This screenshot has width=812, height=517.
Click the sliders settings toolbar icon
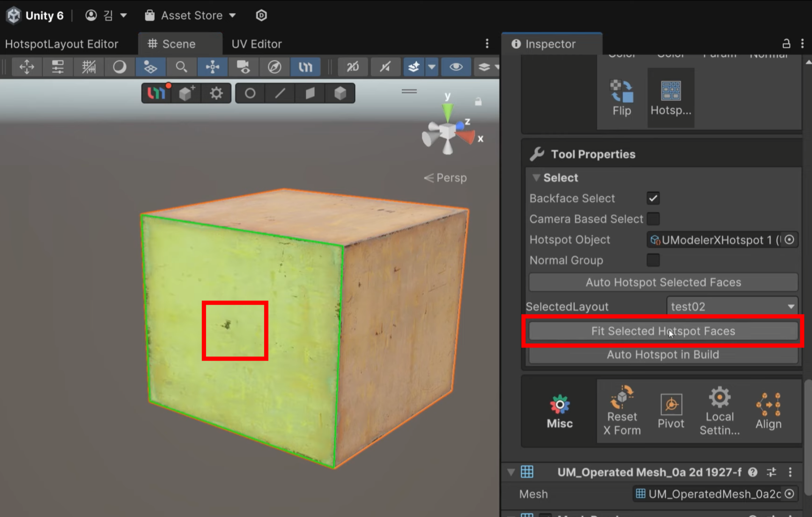tap(58, 67)
